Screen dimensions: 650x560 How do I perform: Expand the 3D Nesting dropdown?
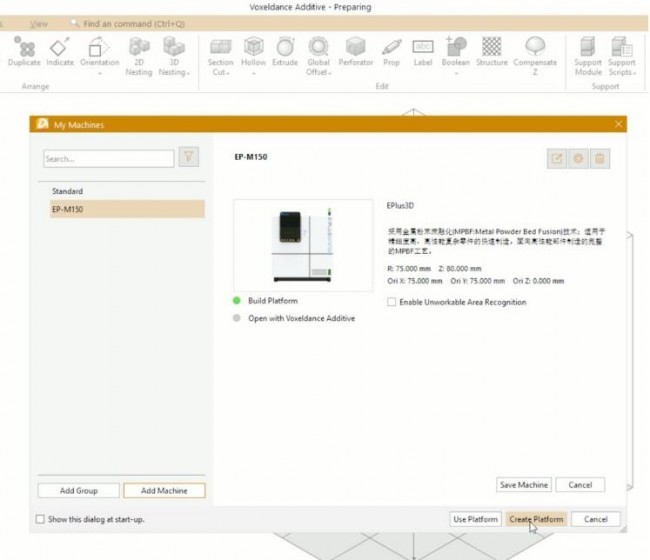(174, 72)
